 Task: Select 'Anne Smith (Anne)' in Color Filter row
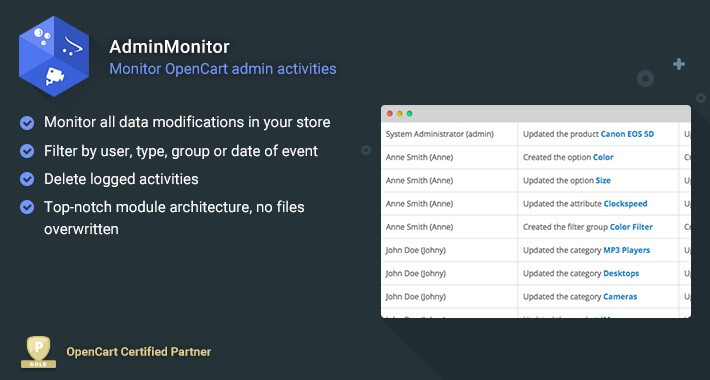click(x=419, y=227)
